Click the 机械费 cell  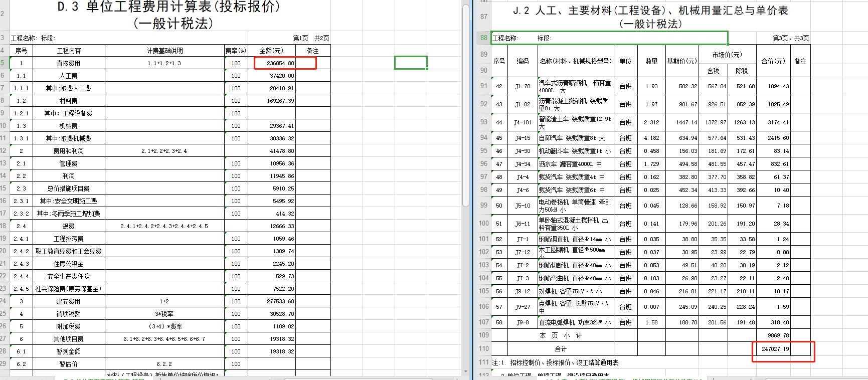[x=69, y=126]
